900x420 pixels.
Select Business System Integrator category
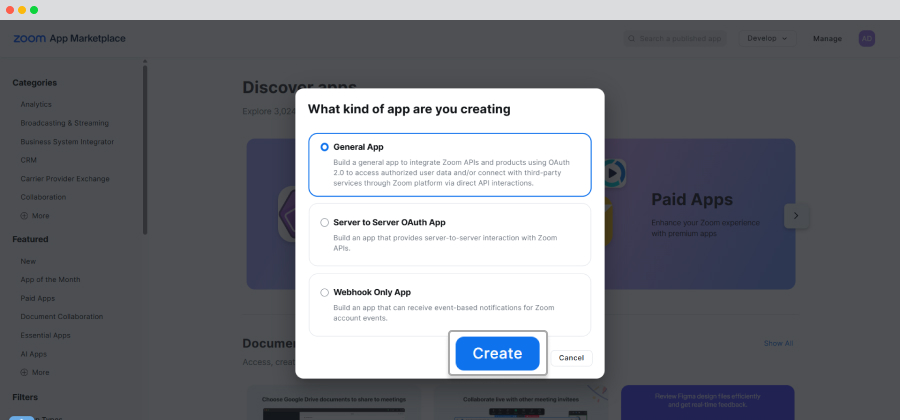[x=67, y=142]
